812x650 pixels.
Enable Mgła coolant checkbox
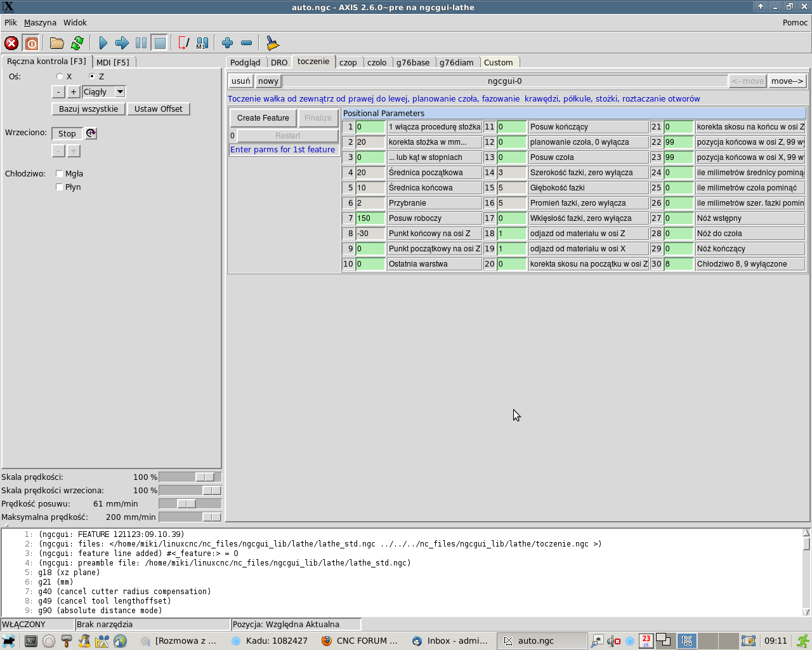click(x=59, y=173)
